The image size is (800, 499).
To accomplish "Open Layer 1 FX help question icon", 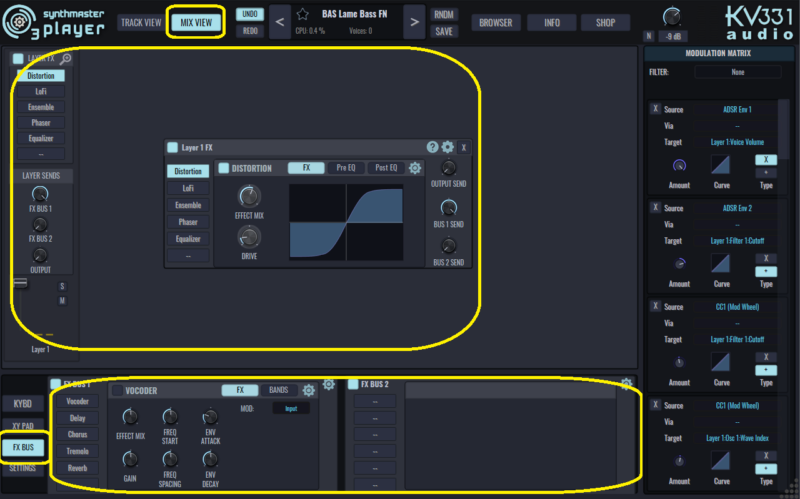I will click(432, 147).
